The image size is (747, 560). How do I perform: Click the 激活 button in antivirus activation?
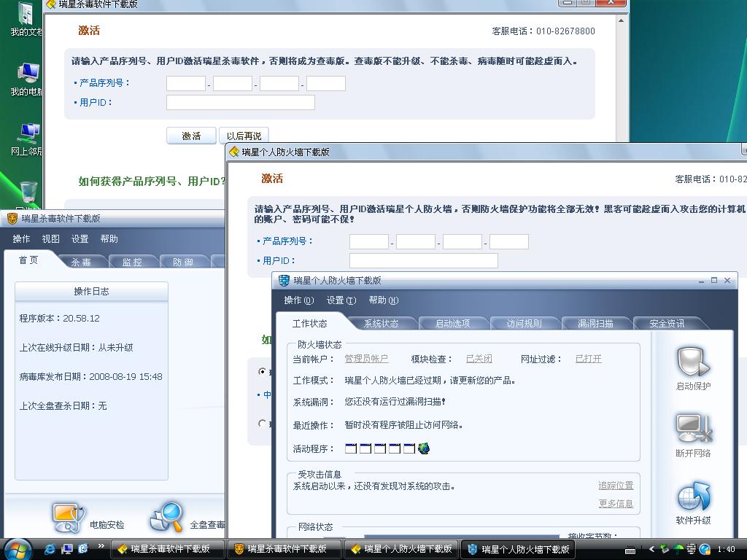192,136
